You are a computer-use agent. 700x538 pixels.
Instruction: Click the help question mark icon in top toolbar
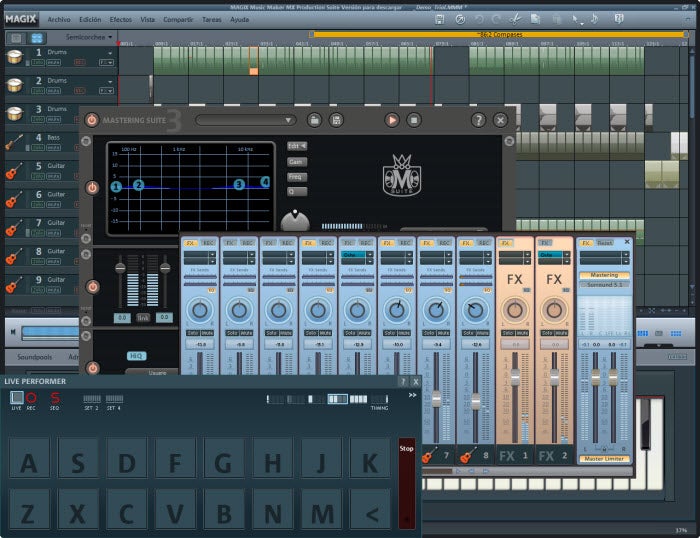pos(619,19)
